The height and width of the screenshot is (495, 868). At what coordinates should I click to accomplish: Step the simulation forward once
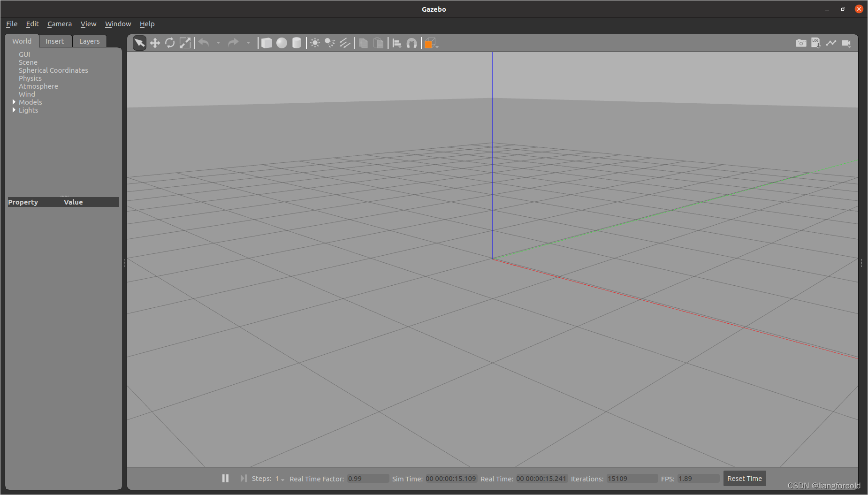pyautogui.click(x=244, y=478)
